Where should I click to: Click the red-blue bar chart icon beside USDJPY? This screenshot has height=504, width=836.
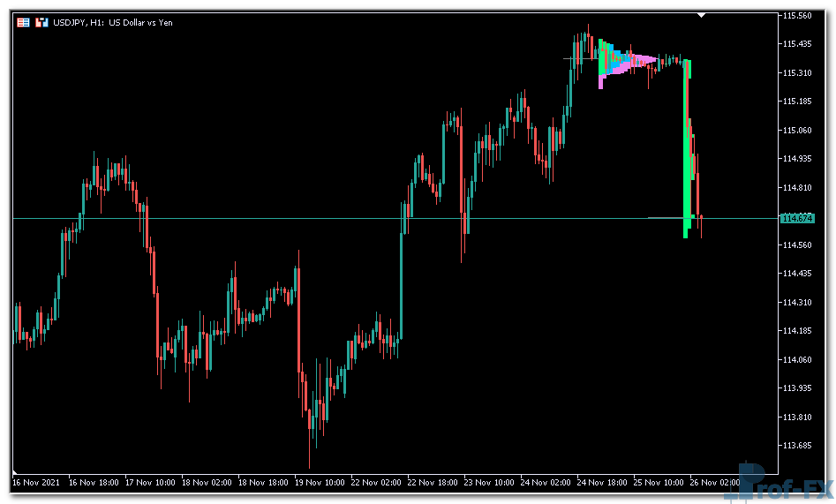pyautogui.click(x=41, y=22)
